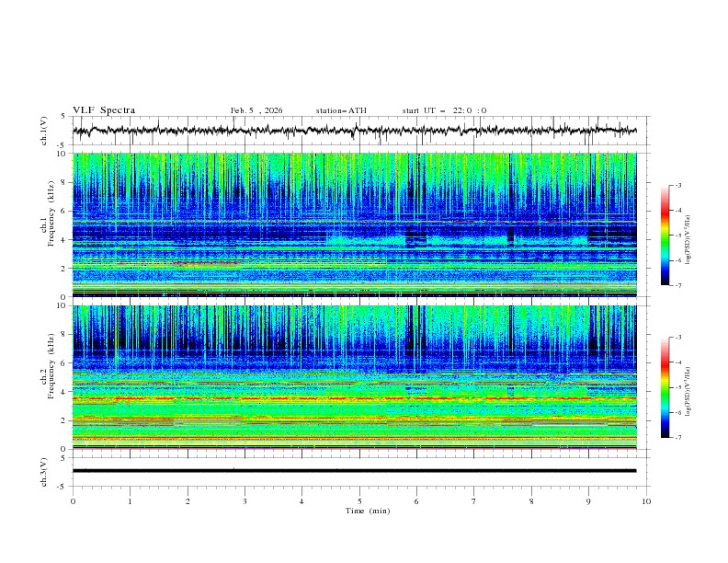Click the '6' kHz tick on ch.2 frequency axis
This screenshot has width=728, height=563.
[x=65, y=363]
